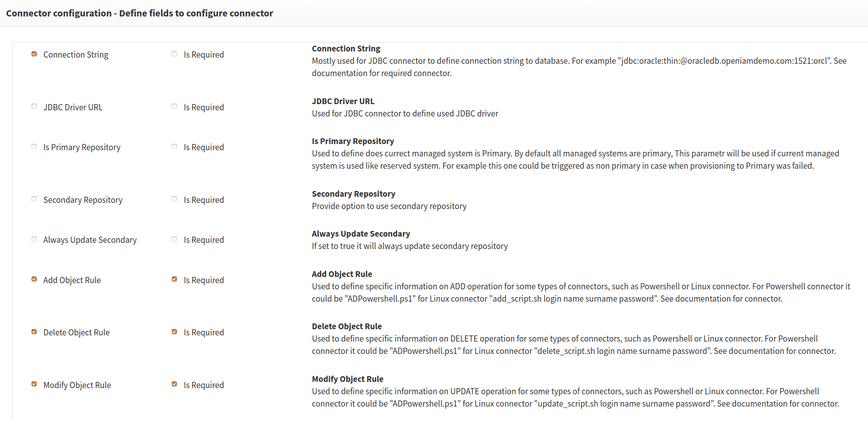Toggle Is Required for Secondary Repository
868x421 pixels.
point(174,199)
